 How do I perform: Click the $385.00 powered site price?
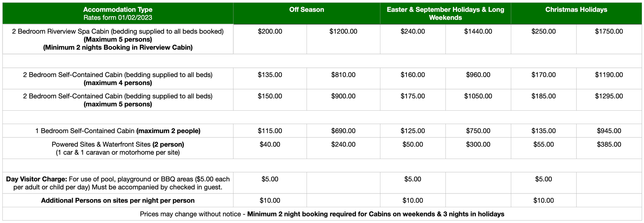(609, 145)
